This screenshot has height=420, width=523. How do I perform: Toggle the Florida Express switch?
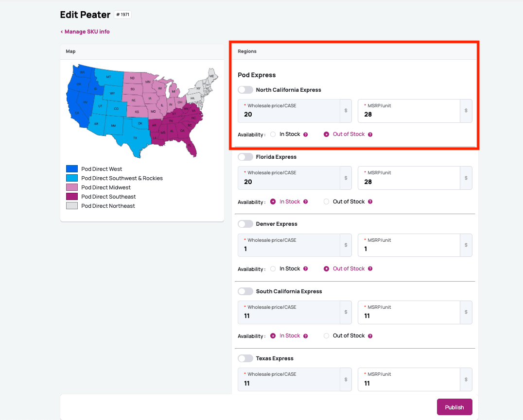point(245,157)
